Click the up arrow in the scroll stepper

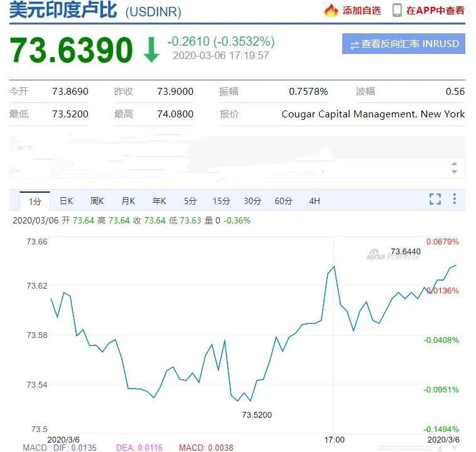click(455, 164)
